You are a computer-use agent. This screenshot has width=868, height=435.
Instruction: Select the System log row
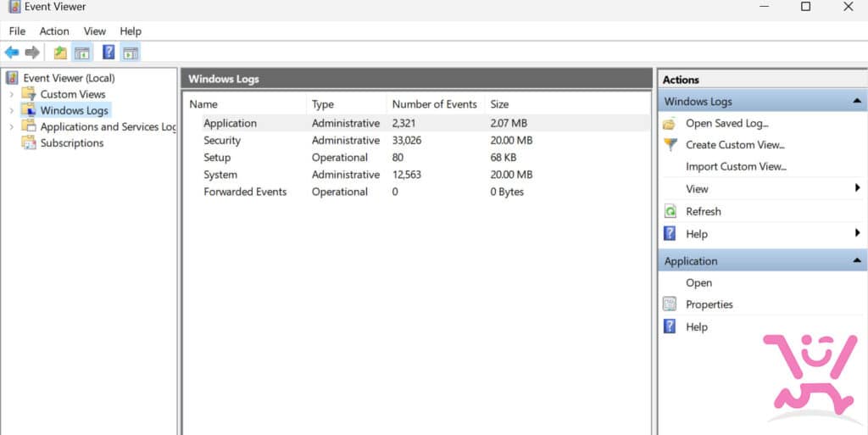(x=418, y=175)
